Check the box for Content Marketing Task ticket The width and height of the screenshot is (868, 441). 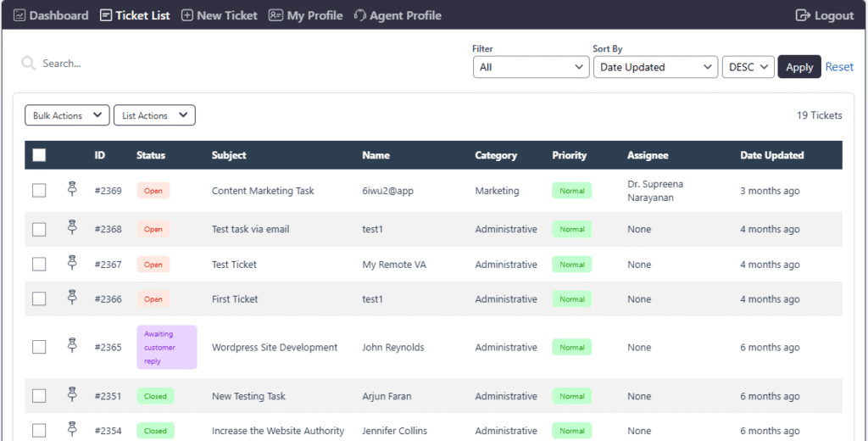point(39,191)
